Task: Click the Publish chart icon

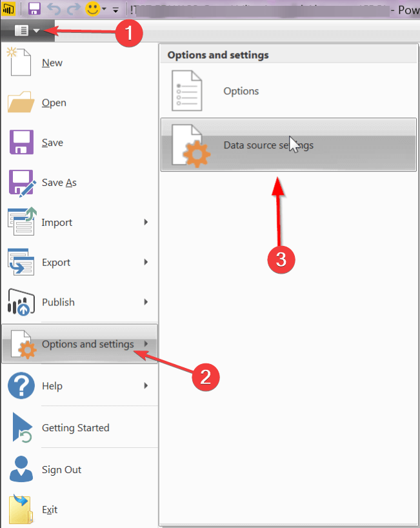Action: pyautogui.click(x=21, y=302)
